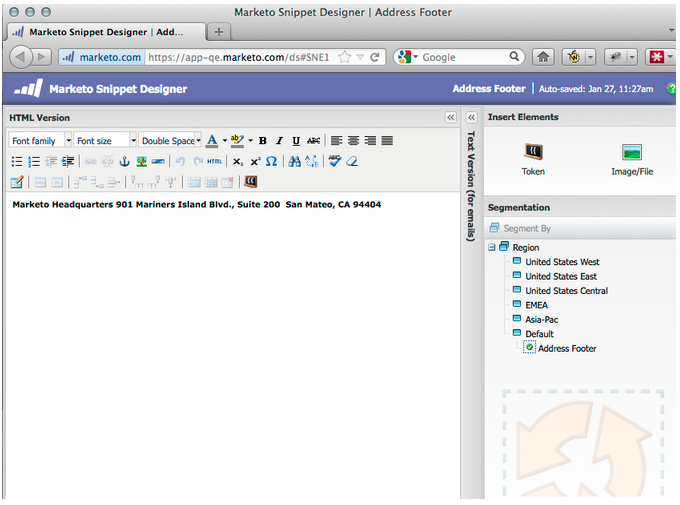Screen dimensions: 680x505
Task: Open Find and Replace (A to B)
Action: (x=312, y=161)
